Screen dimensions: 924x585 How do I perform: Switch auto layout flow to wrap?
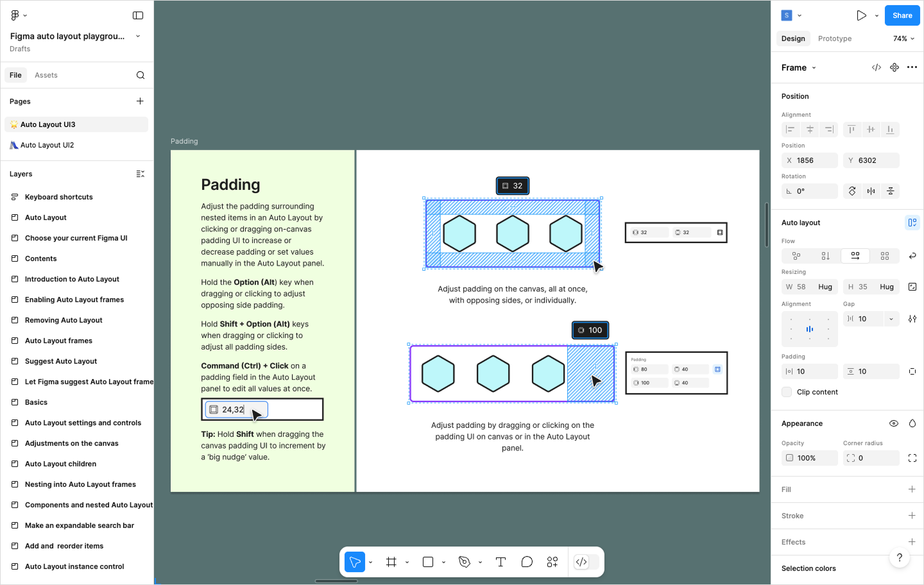point(885,255)
